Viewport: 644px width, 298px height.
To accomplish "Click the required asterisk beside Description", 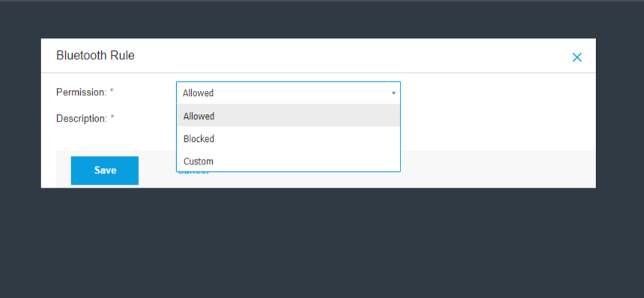I will tap(112, 118).
